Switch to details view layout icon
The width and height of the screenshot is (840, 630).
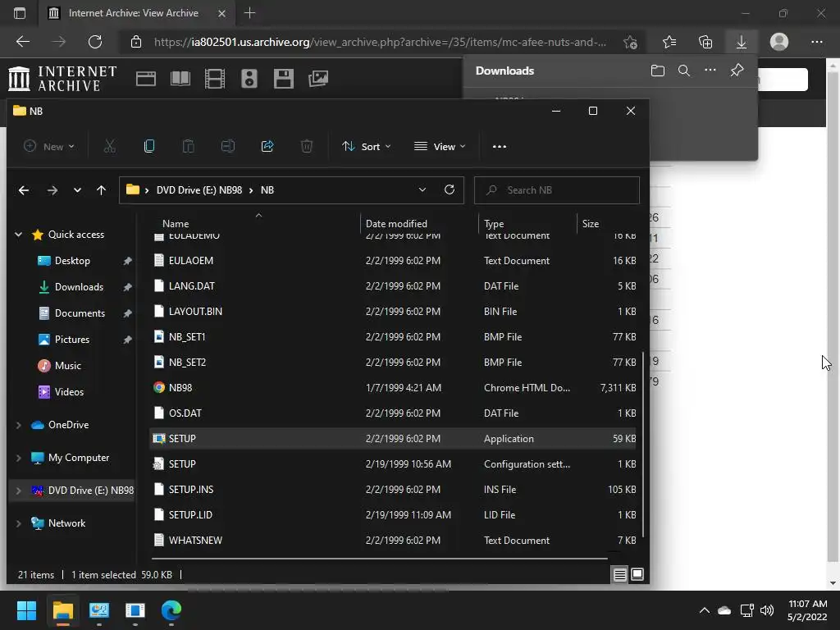click(620, 574)
